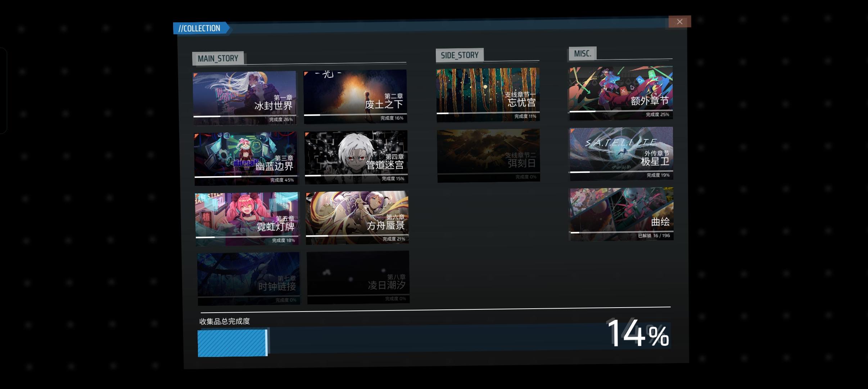Select Chapter 4 管道迷宫 card
868x389 pixels.
click(x=356, y=157)
